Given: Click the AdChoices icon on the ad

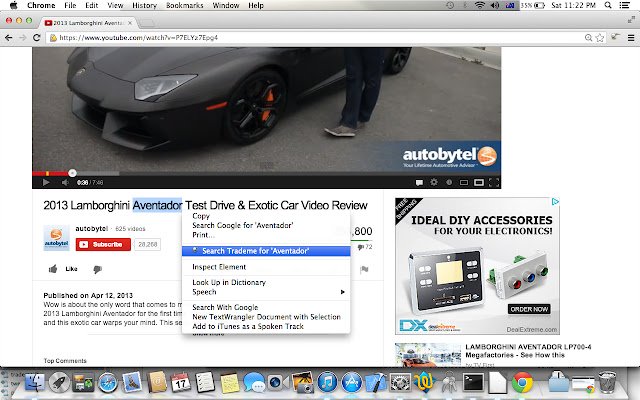Looking at the screenshot, I should 555,202.
